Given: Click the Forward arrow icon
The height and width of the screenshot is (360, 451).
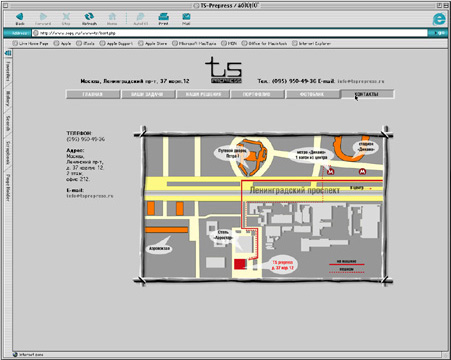Looking at the screenshot, I should [x=43, y=19].
